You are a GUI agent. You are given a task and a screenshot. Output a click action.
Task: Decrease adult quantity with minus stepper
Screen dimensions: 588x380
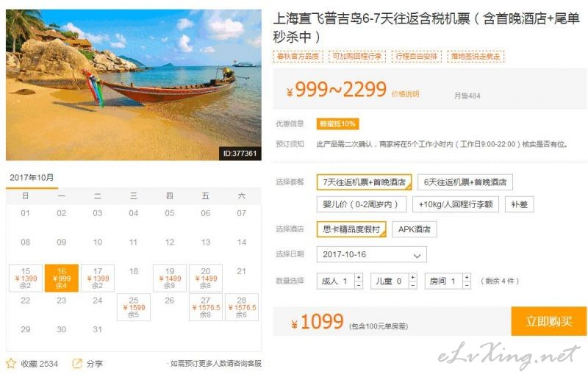point(359,285)
